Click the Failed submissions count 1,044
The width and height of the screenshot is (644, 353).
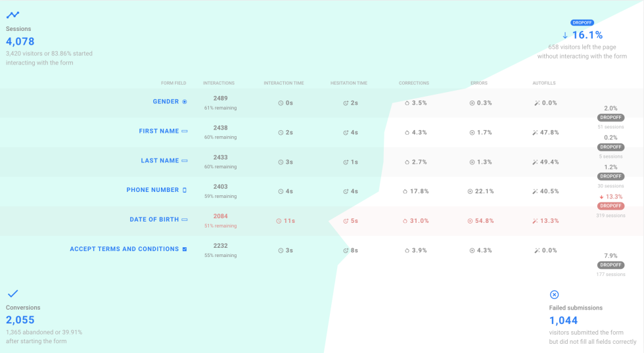pos(564,321)
